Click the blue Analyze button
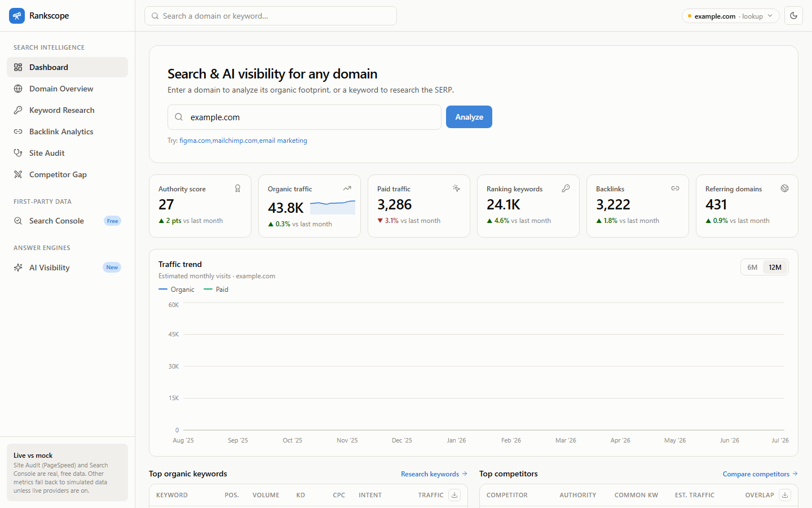This screenshot has height=508, width=812. tap(469, 117)
